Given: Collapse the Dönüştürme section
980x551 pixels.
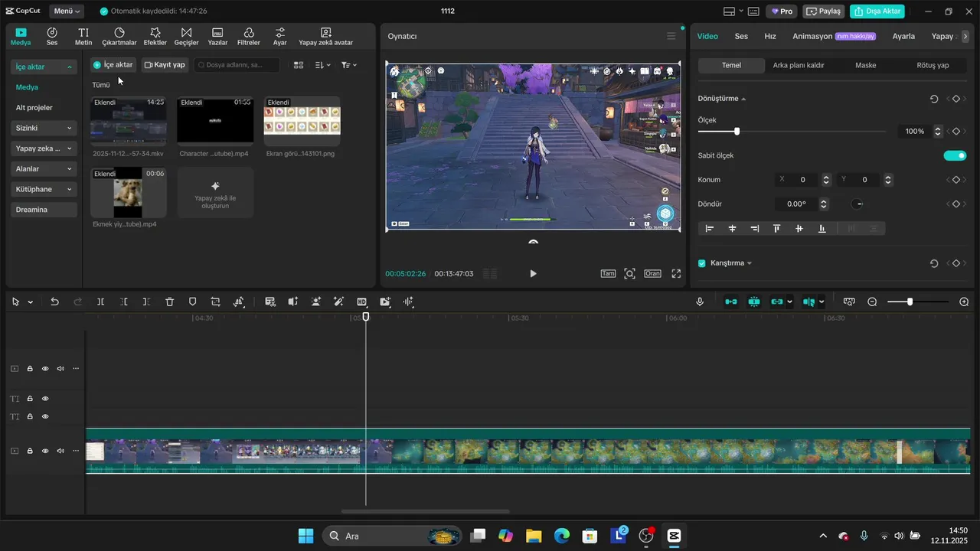Looking at the screenshot, I should pyautogui.click(x=743, y=99).
